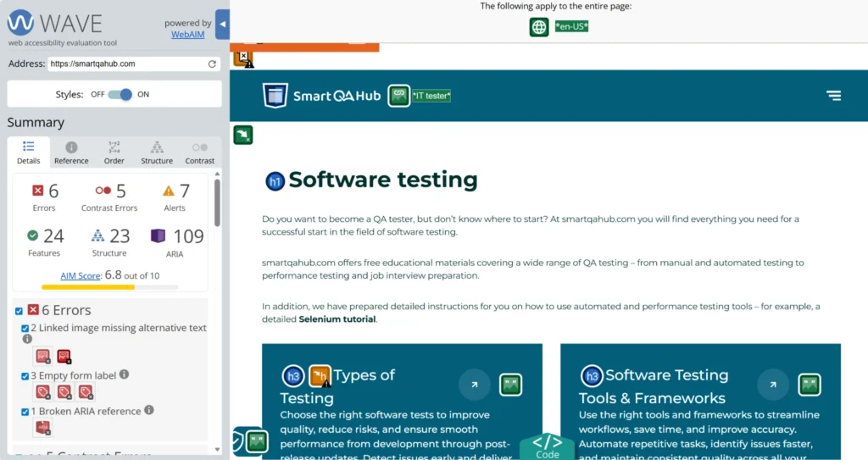
Task: Toggle the Styles switch
Action: tap(120, 95)
